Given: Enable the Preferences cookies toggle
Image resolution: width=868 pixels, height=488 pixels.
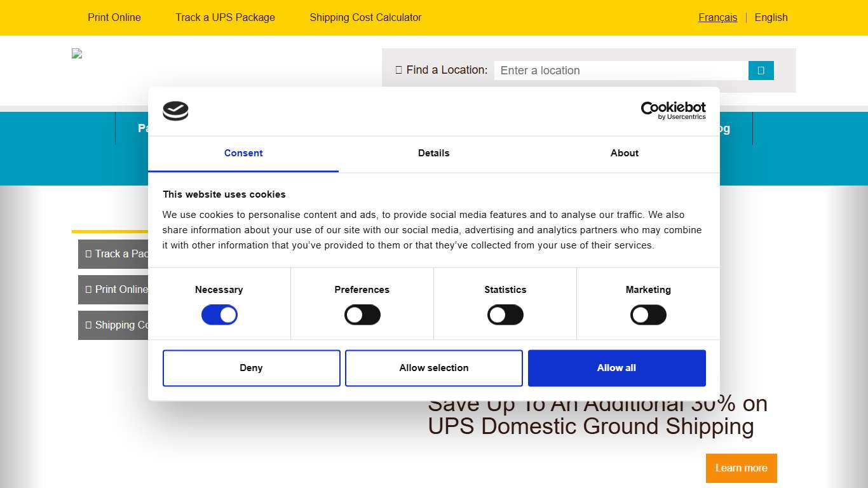Looking at the screenshot, I should 362,315.
